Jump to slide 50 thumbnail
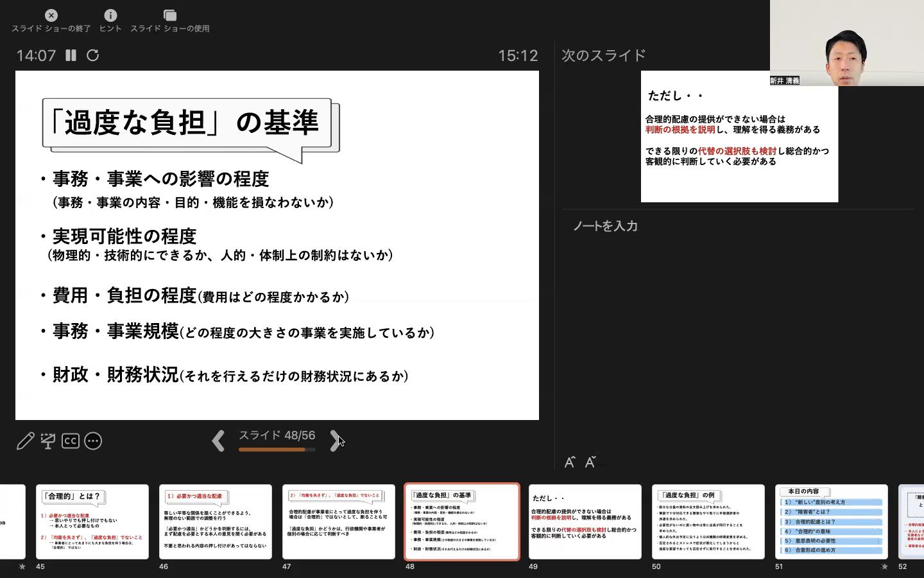The height and width of the screenshot is (578, 924). 708,521
